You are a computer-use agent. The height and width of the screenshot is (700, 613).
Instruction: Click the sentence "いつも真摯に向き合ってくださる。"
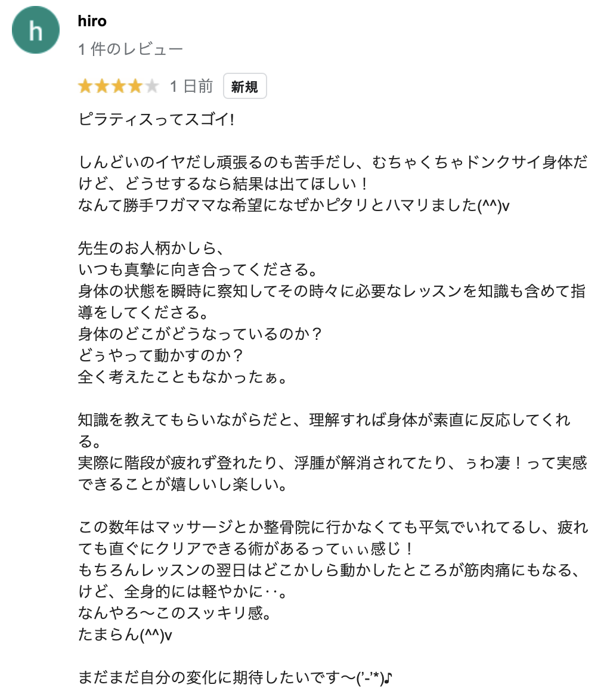click(x=197, y=270)
